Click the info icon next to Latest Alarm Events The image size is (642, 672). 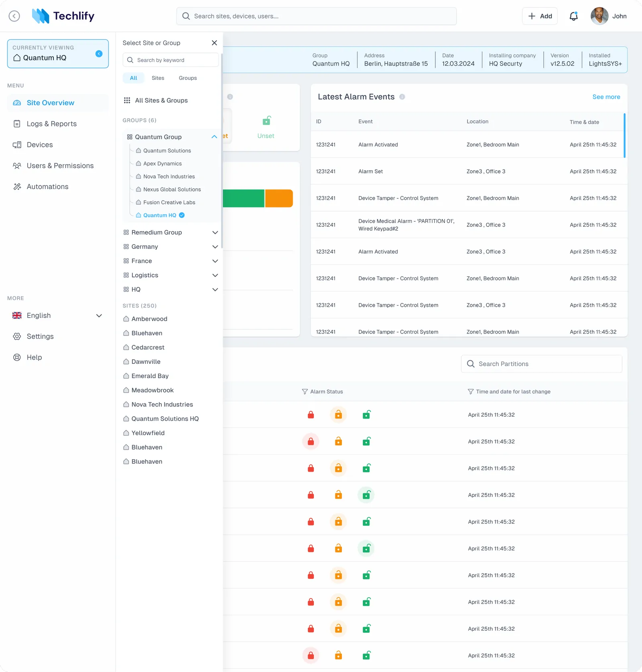coord(402,97)
